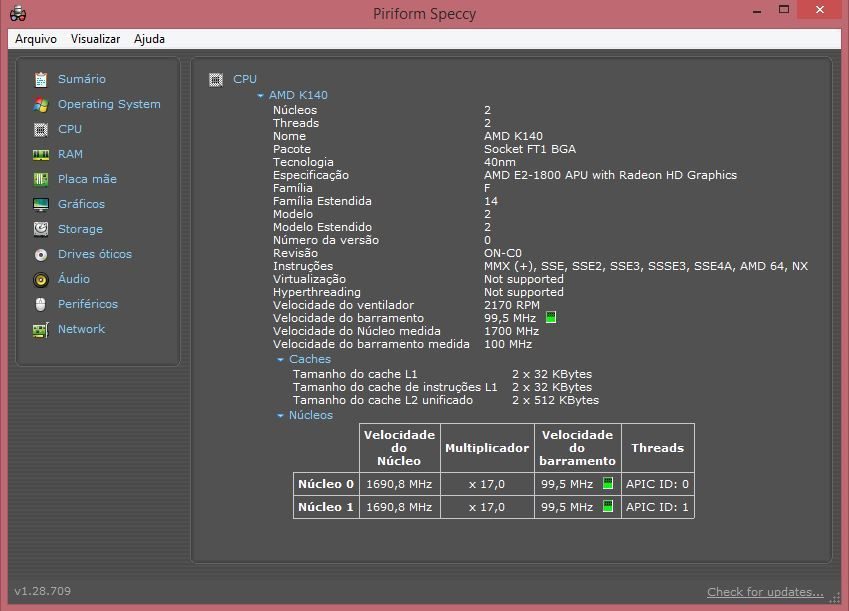Click the Placa mãe motherboard icon

click(41, 179)
